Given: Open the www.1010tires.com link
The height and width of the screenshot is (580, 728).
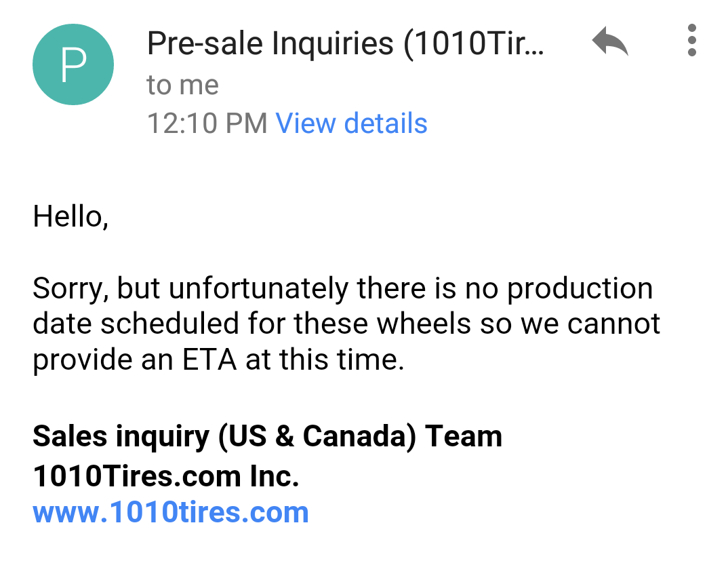Looking at the screenshot, I should point(171,511).
